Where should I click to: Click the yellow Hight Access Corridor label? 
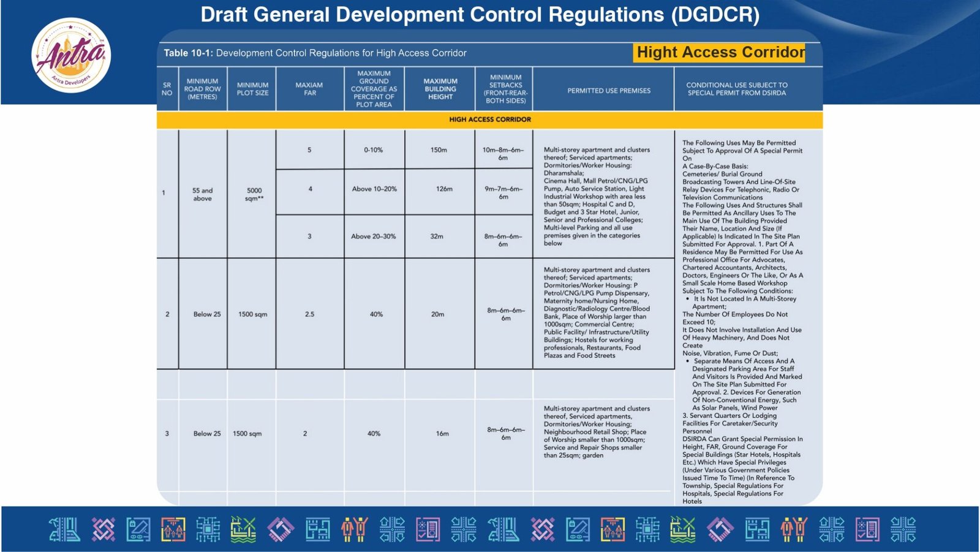[720, 53]
